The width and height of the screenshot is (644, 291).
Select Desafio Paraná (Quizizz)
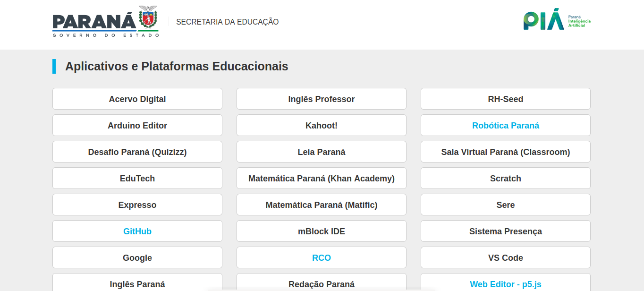[137, 152]
